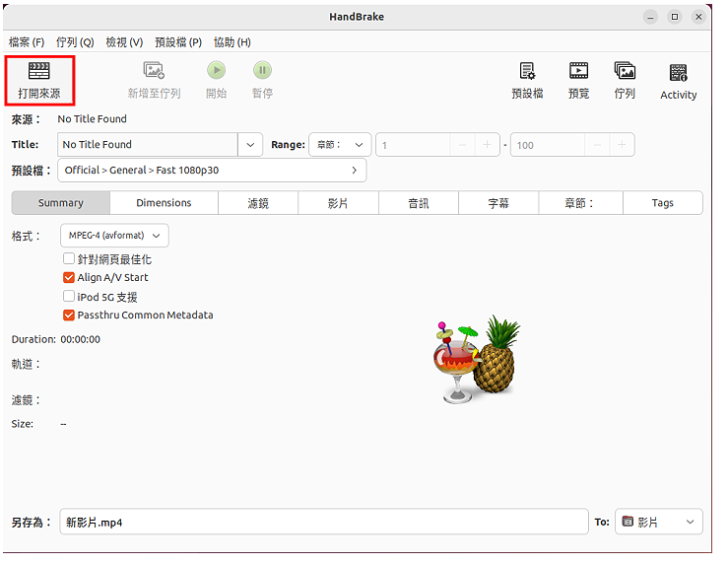This screenshot has height=563, width=728.
Task: Increase the range end value 100
Action: coord(622,145)
